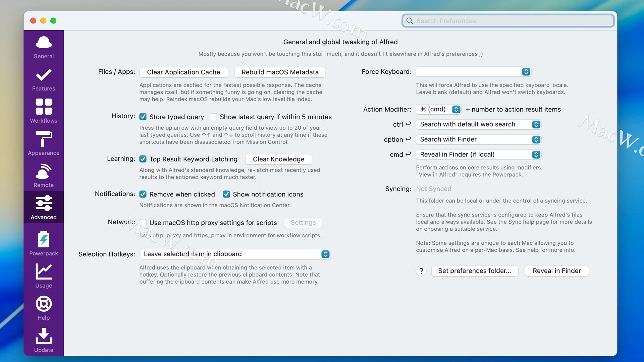Screen dimensions: 644x362
Task: Open the General hat icon
Action: pos(44,43)
